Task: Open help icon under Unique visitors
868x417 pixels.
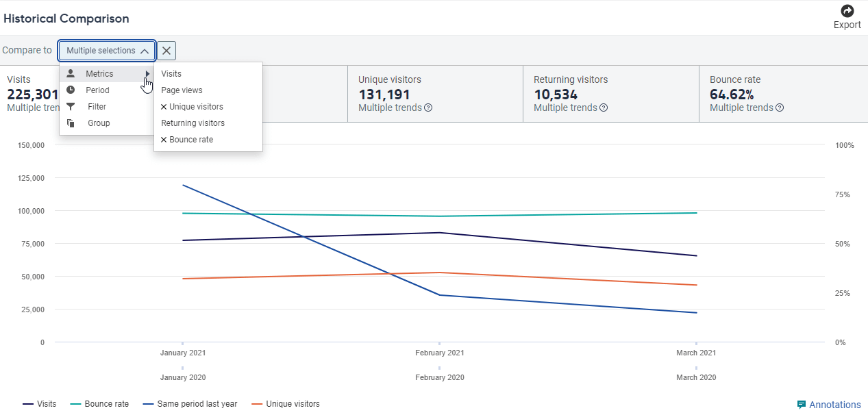Action: (x=429, y=108)
